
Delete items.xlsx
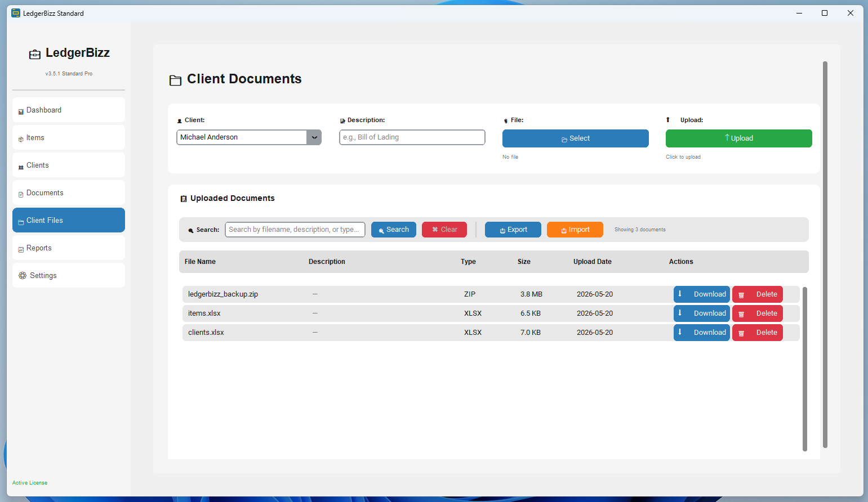[x=758, y=313]
